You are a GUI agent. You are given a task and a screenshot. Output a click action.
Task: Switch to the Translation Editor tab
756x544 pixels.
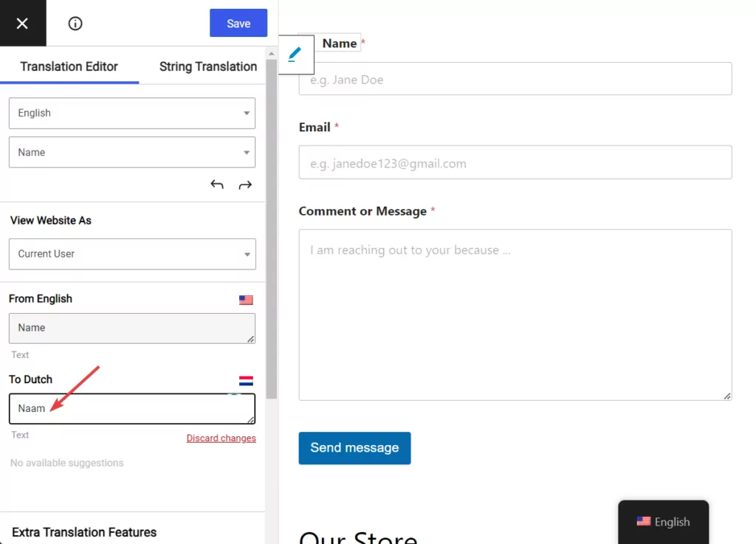(x=69, y=66)
